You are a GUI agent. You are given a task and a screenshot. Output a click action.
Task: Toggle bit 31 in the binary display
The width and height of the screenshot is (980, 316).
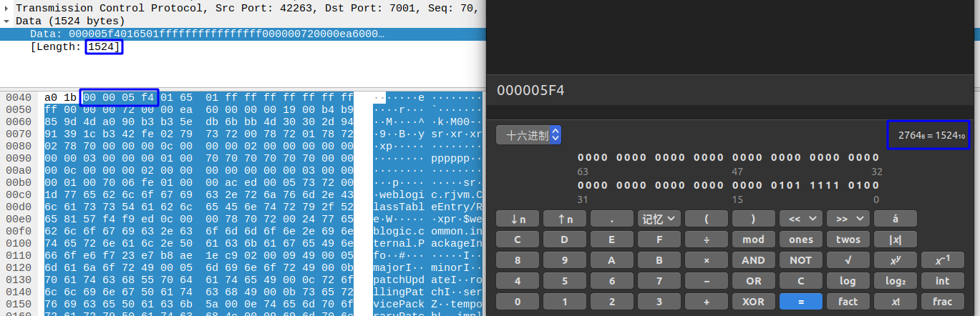[580, 185]
